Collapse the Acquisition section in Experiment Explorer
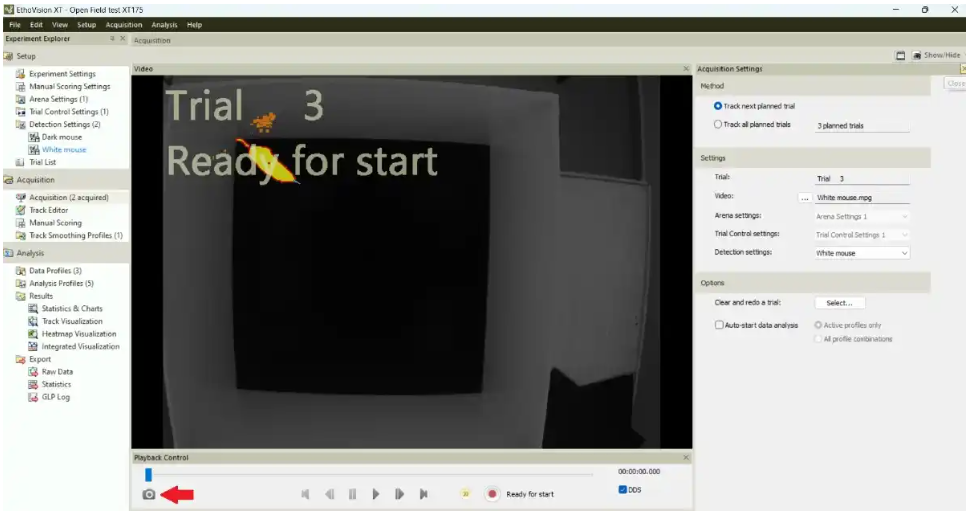The image size is (972, 518). [x=8, y=180]
